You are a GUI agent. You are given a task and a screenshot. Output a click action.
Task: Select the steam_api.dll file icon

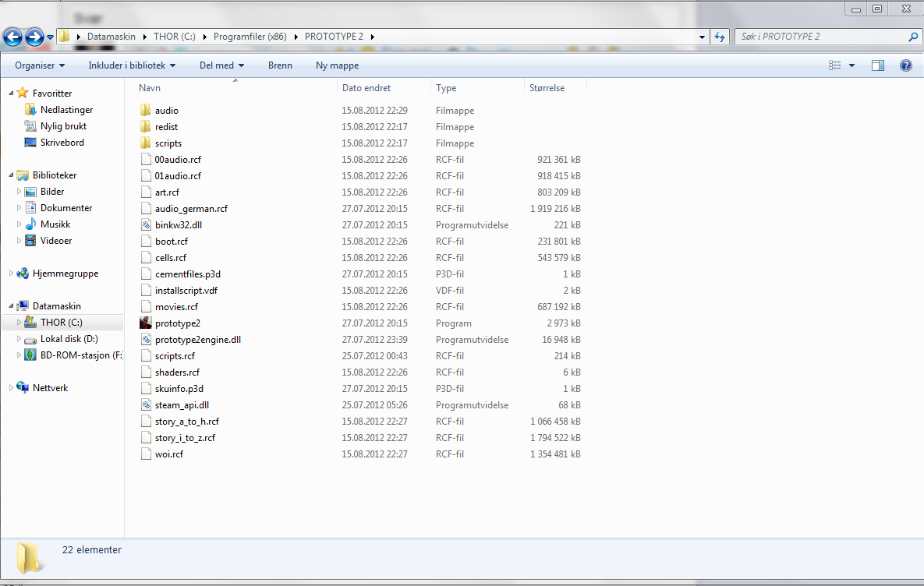point(146,405)
